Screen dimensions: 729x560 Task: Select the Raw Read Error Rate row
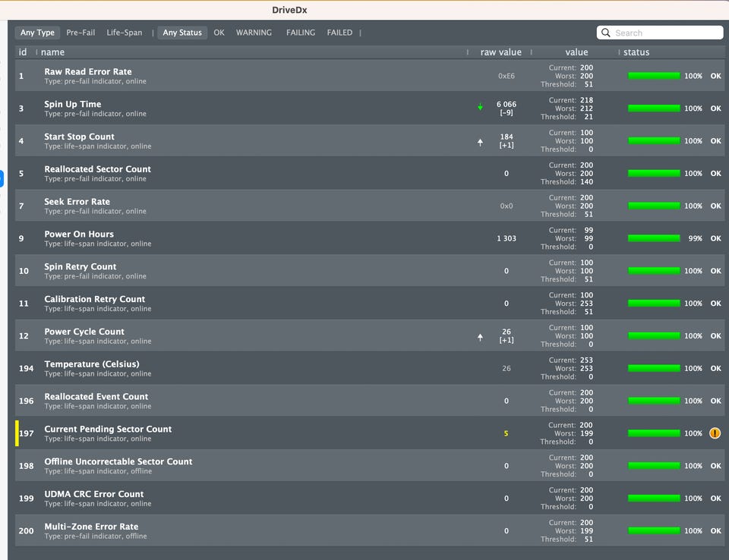point(370,76)
